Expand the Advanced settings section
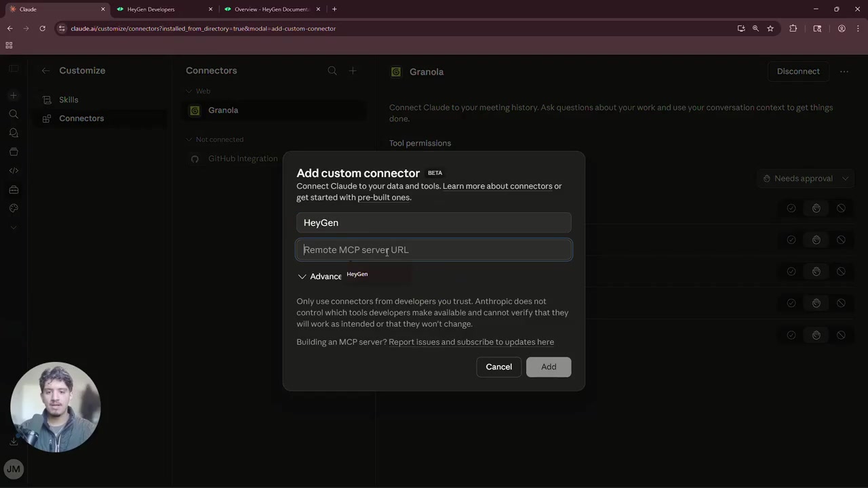Image resolution: width=868 pixels, height=488 pixels. (320, 277)
